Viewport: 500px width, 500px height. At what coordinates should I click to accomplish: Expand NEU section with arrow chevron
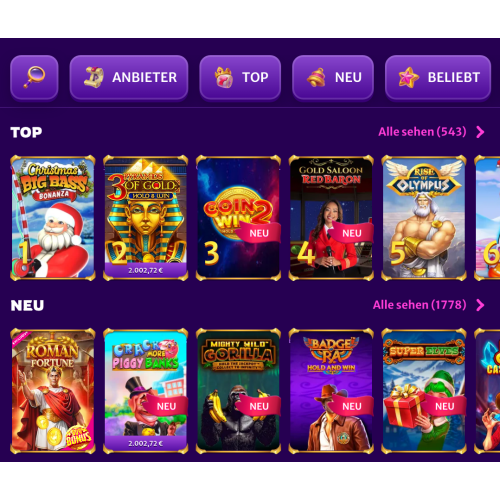[x=480, y=305]
